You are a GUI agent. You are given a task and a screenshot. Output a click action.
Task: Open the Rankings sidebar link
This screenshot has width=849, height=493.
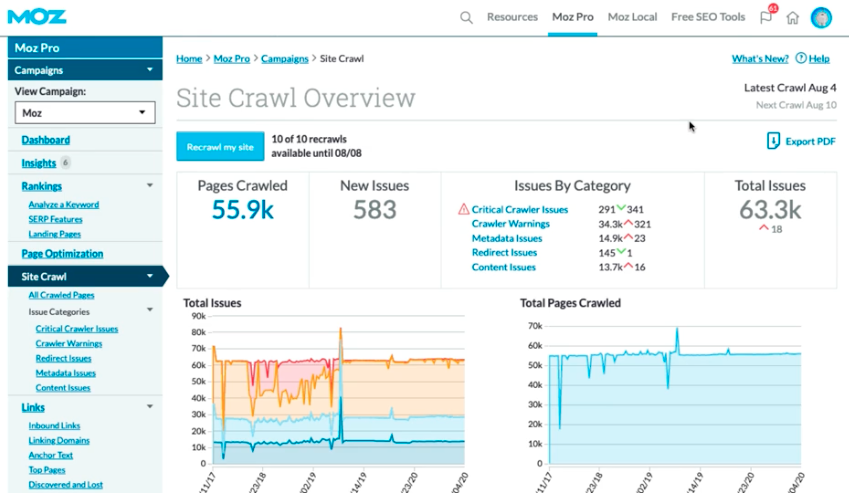(42, 186)
